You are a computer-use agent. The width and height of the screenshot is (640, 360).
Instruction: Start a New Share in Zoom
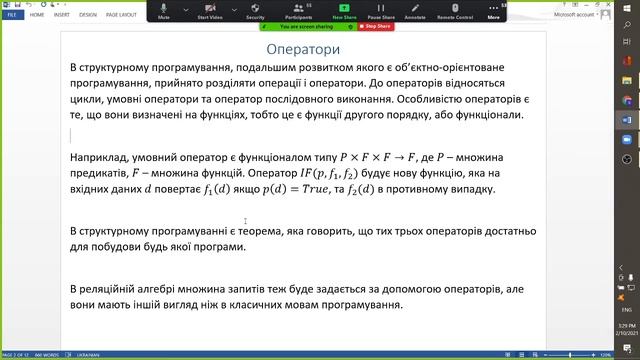[344, 11]
